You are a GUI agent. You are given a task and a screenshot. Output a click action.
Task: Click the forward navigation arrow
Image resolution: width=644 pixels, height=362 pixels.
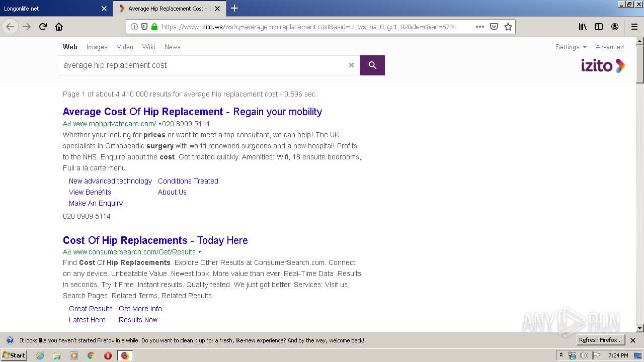coord(27,27)
